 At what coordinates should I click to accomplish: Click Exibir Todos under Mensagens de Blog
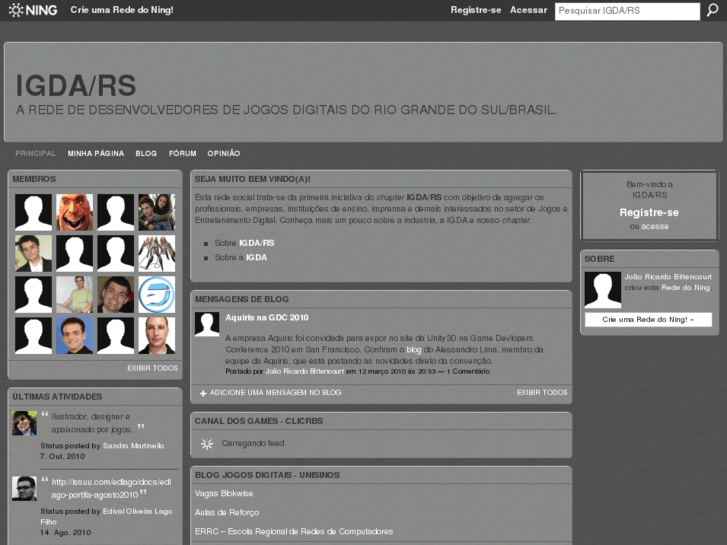coord(542,392)
